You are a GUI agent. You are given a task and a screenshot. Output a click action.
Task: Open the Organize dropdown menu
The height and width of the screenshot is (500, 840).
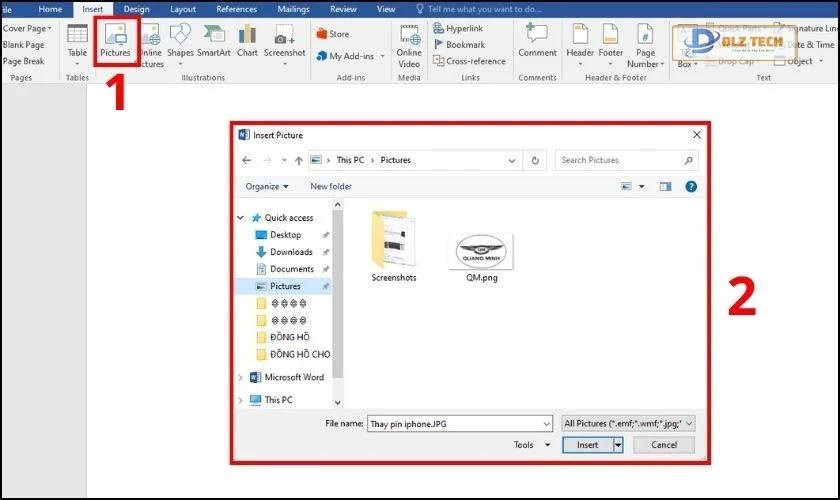(267, 186)
